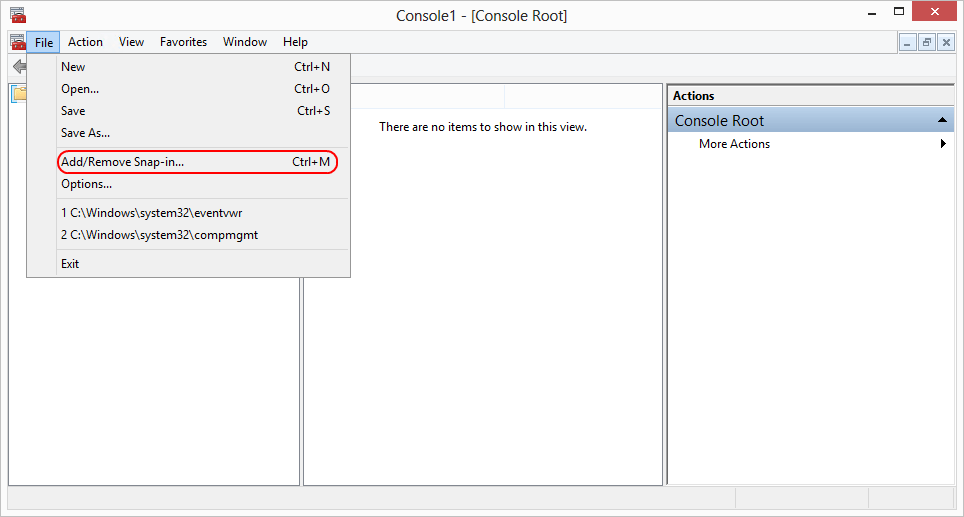Expand the More Actions submenu arrow

point(942,144)
